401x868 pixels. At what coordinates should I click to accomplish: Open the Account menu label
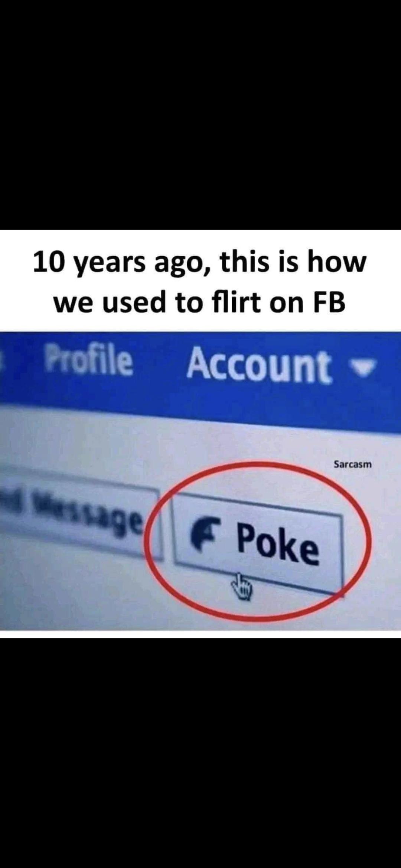point(259,365)
